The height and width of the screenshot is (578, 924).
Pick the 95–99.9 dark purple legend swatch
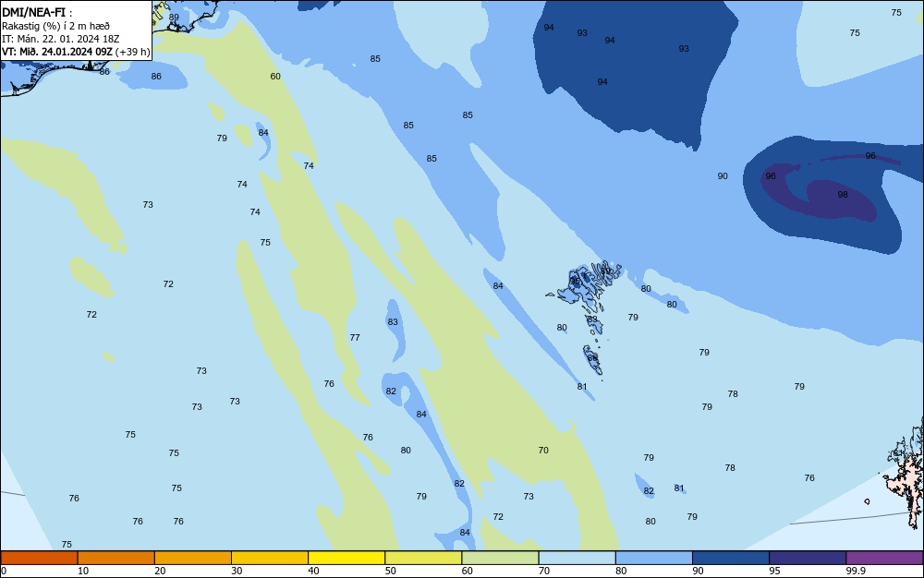(808, 558)
